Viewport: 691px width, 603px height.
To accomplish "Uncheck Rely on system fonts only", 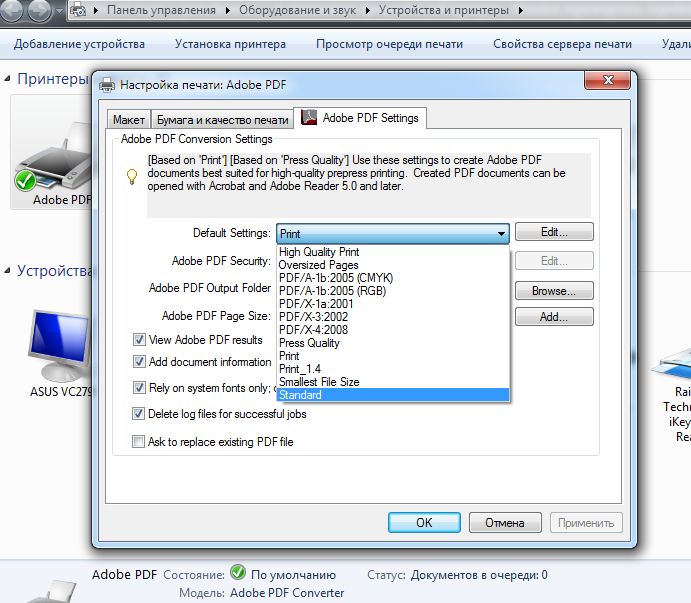I will tap(139, 388).
